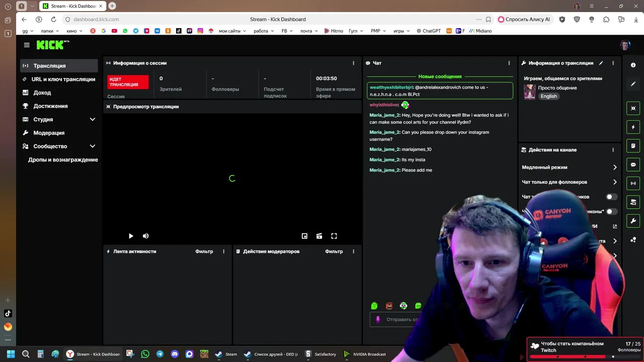Click the pencil edit icon in right toolbar
Image resolution: width=644 pixels, height=362 pixels.
pyautogui.click(x=633, y=84)
